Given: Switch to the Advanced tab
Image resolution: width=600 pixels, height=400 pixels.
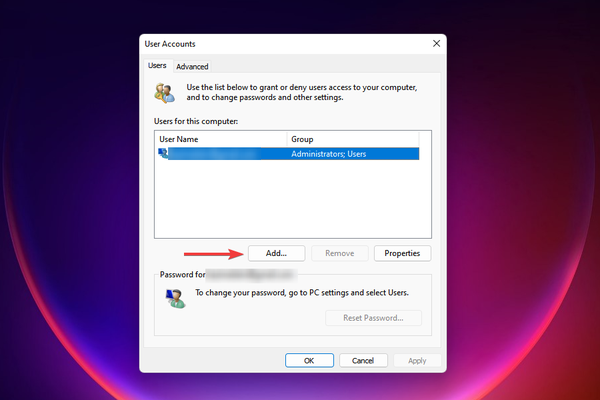Looking at the screenshot, I should tap(192, 67).
